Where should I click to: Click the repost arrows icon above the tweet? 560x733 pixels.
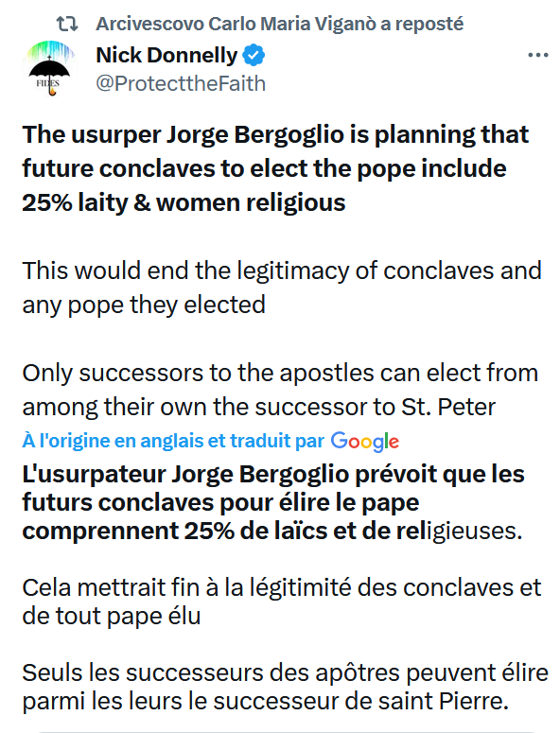click(x=67, y=24)
